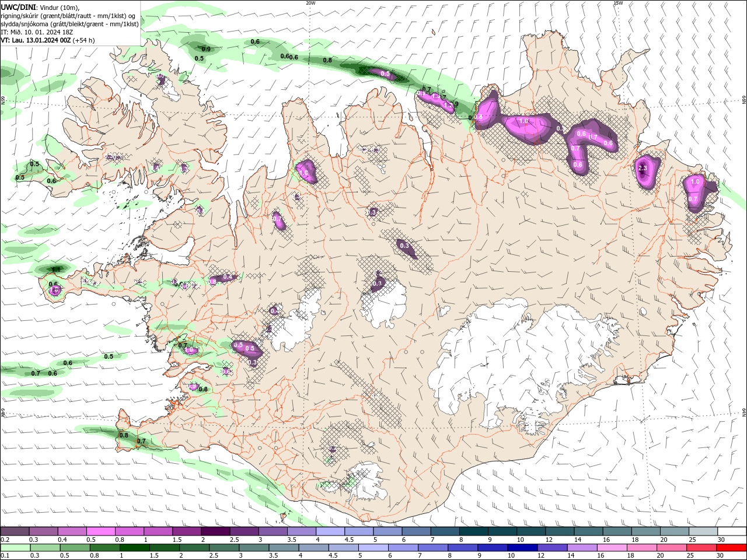Click the dark teal snow swatch between 8 and 9
Image resolution: width=747 pixels, height=560 pixels.
(473, 531)
